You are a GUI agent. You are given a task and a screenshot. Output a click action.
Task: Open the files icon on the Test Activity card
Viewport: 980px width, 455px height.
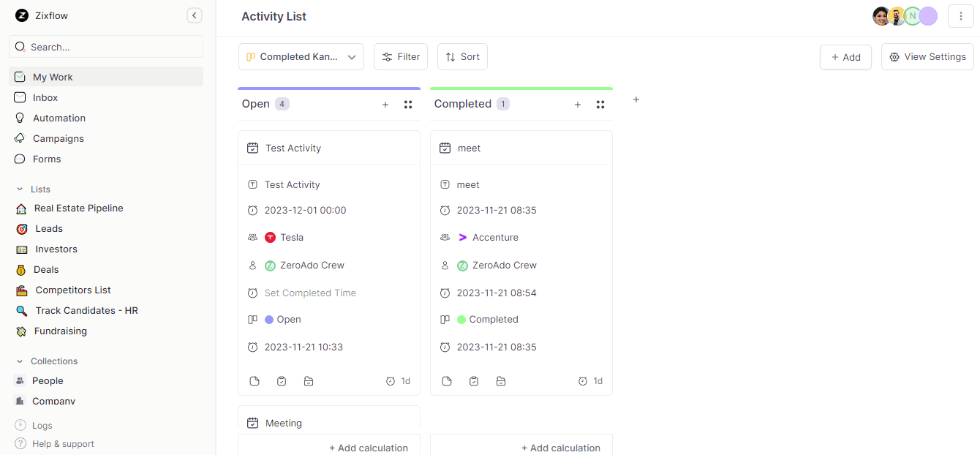(x=308, y=381)
